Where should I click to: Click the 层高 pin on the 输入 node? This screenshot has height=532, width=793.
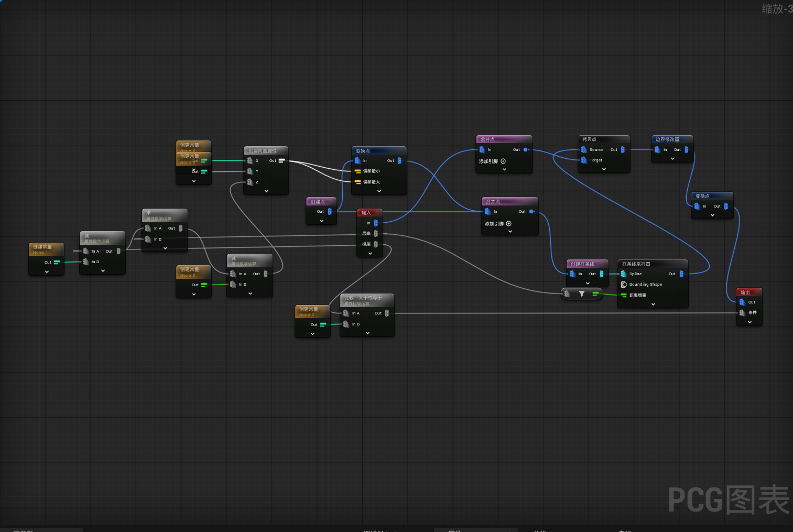376,234
